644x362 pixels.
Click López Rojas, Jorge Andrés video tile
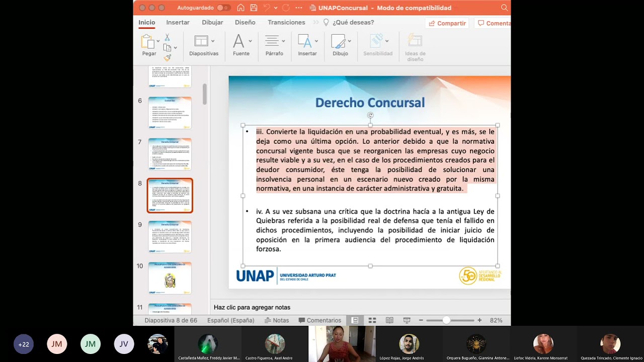[409, 344]
